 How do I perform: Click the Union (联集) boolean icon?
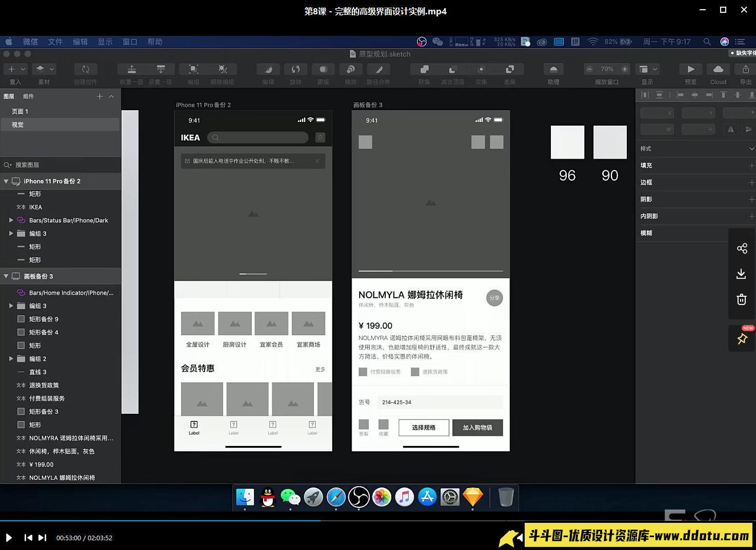(424, 69)
